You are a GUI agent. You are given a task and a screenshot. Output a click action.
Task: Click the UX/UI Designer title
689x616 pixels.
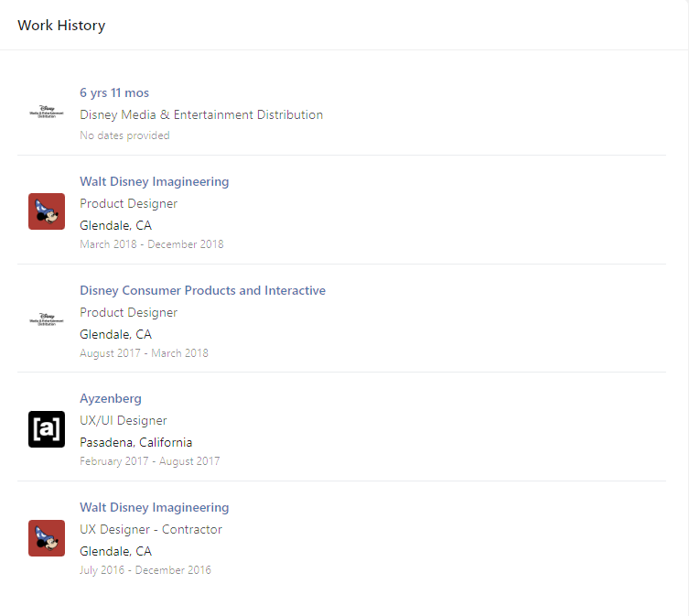pos(124,421)
